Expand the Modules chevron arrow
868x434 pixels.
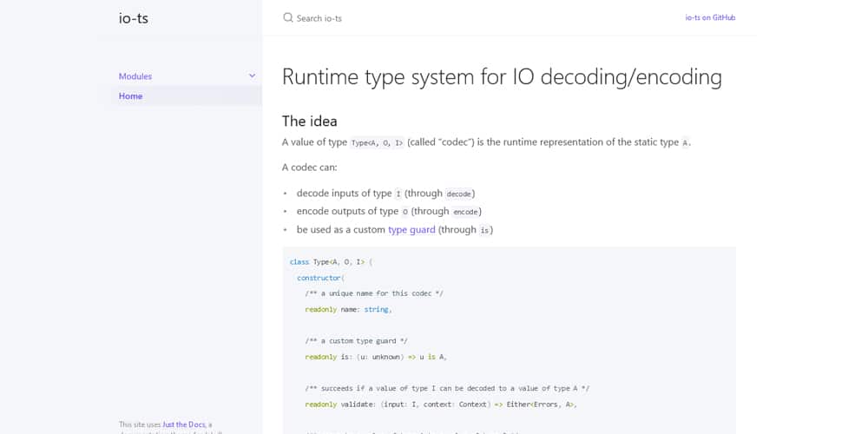[252, 76]
